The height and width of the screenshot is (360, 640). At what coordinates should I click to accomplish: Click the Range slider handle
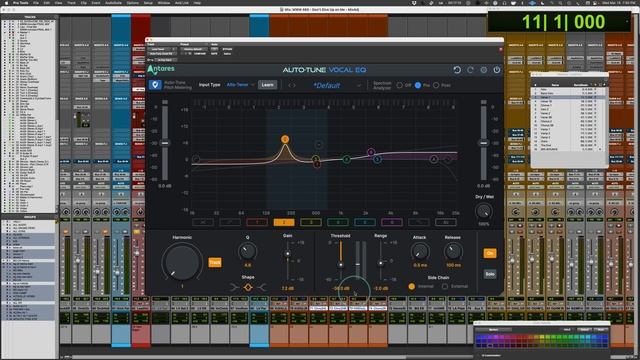tap(380, 263)
